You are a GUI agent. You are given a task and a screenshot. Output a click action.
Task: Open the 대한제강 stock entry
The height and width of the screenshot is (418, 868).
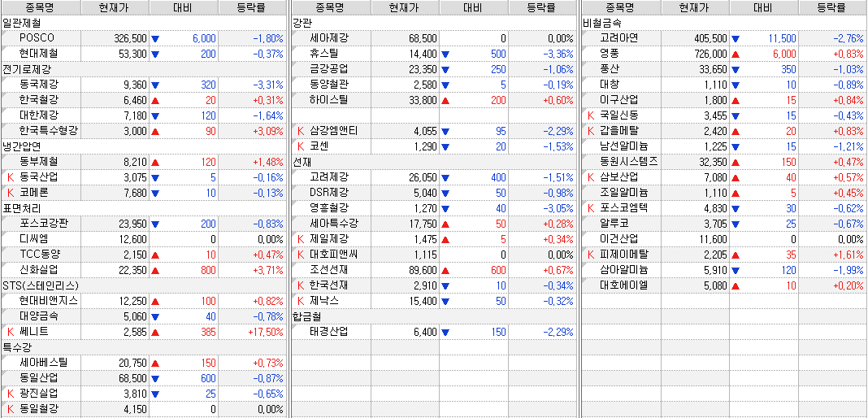point(39,115)
